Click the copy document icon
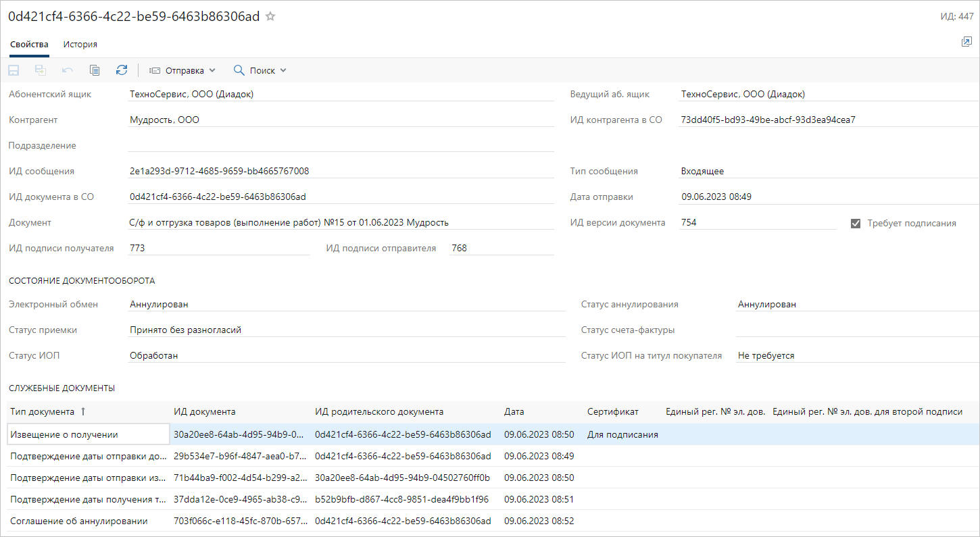 pyautogui.click(x=95, y=70)
